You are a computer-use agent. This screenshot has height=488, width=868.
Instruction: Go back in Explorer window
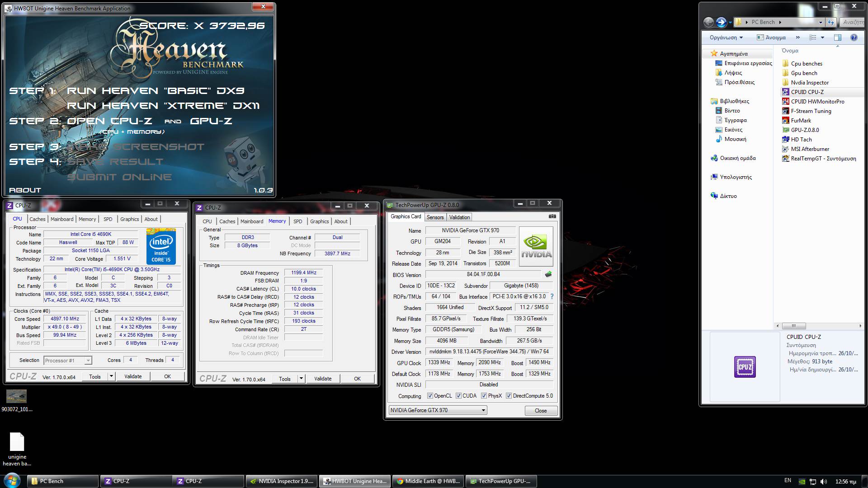pyautogui.click(x=708, y=22)
